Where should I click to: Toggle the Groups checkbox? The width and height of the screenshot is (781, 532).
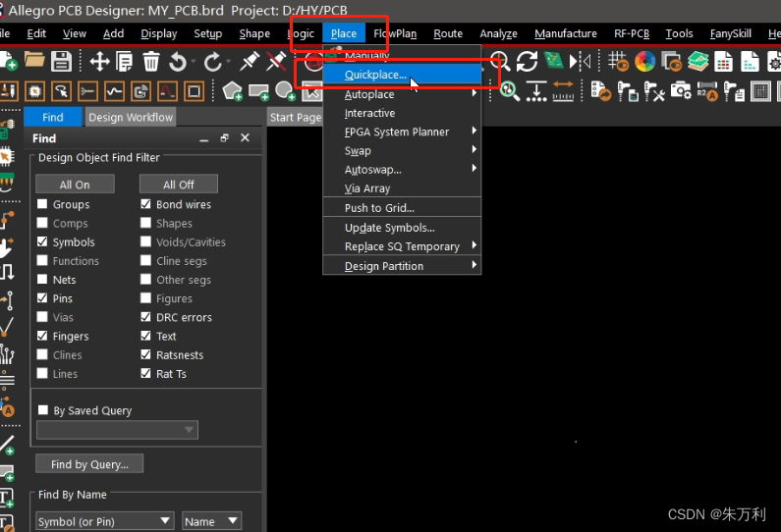pyautogui.click(x=43, y=204)
